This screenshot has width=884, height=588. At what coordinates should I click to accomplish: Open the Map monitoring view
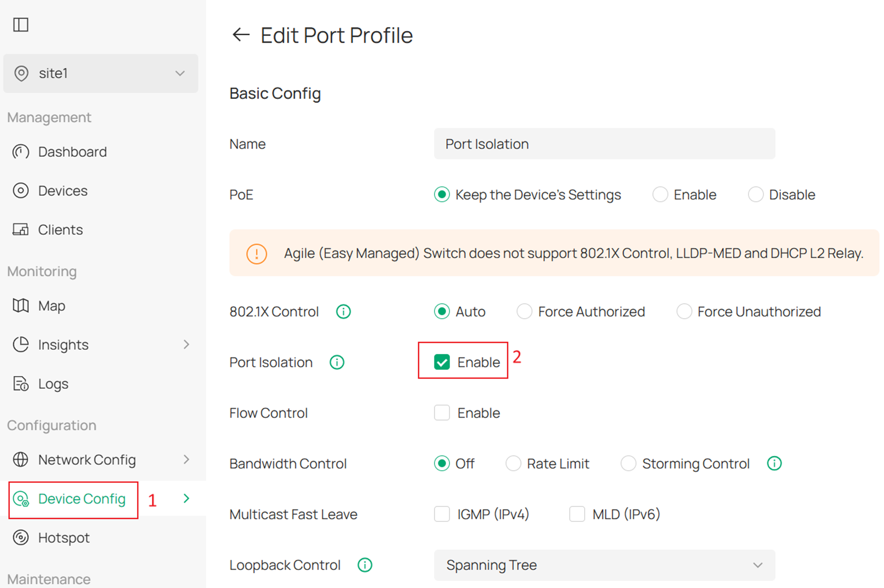click(x=51, y=306)
